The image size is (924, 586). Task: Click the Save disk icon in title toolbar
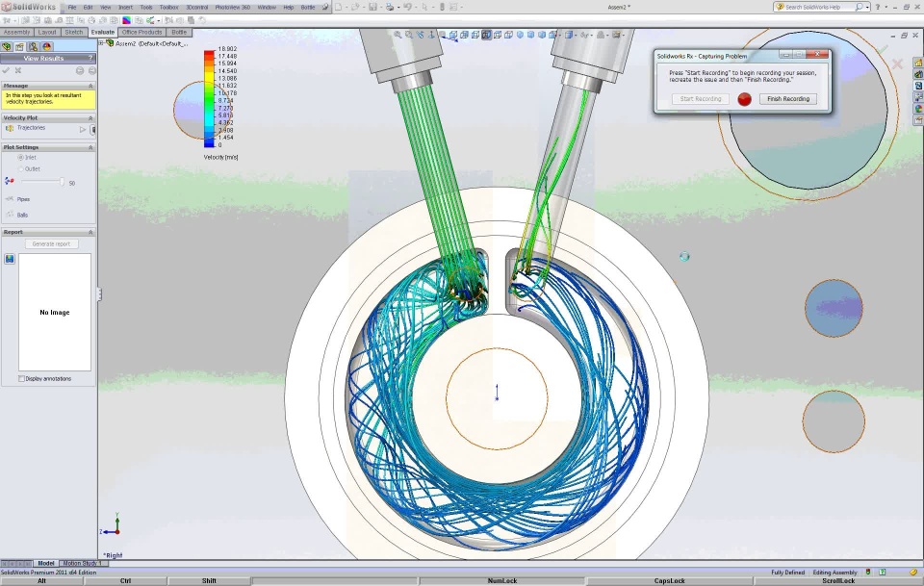click(372, 7)
